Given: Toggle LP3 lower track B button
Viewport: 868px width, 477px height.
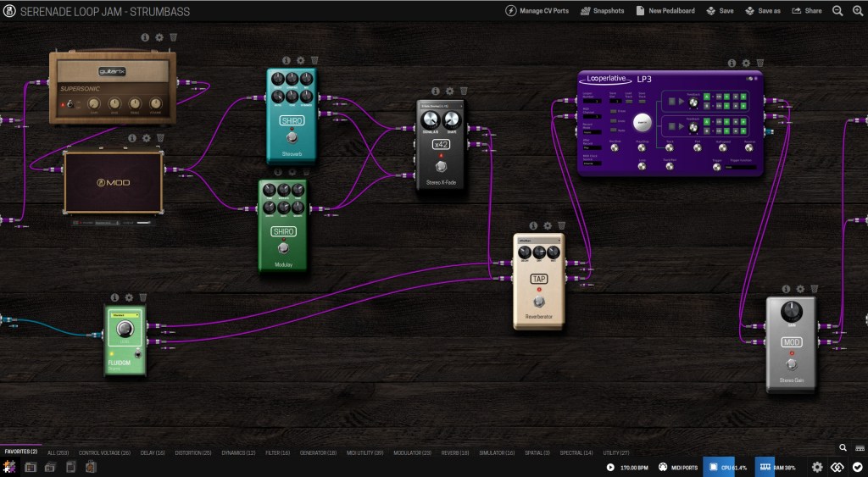Looking at the screenshot, I should coord(707,130).
